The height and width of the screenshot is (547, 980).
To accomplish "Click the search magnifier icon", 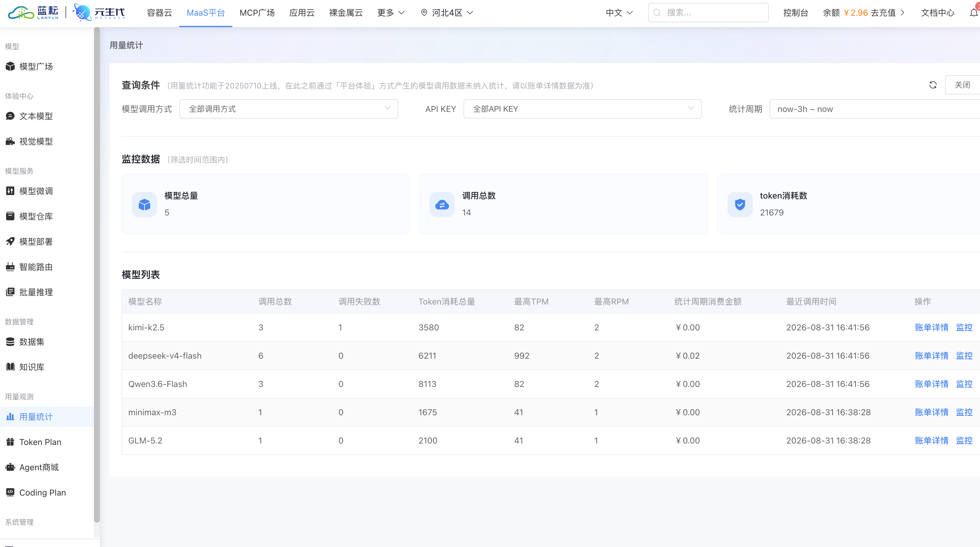I will [657, 13].
